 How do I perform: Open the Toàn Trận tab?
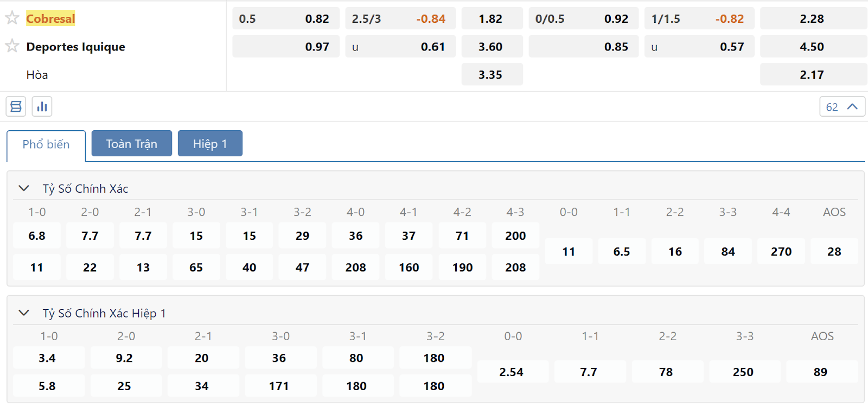click(x=131, y=144)
